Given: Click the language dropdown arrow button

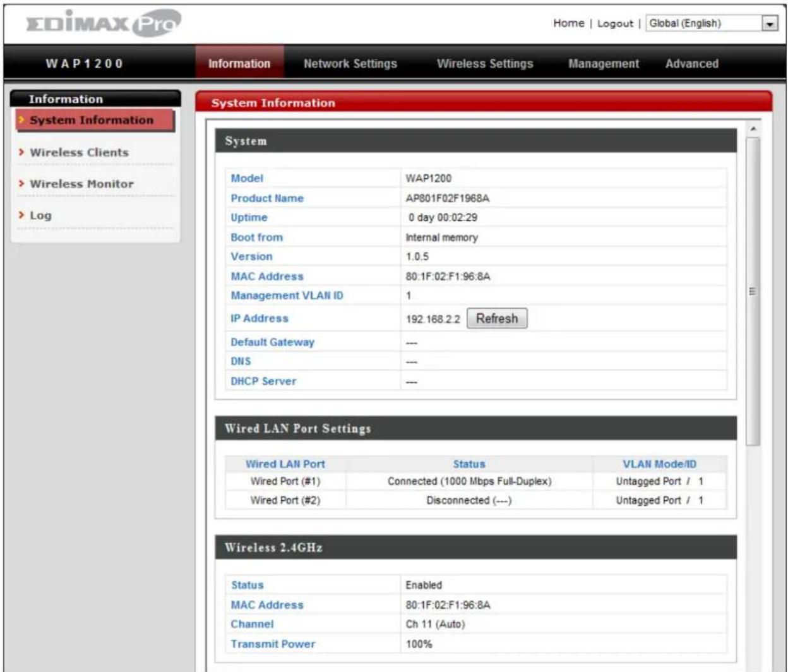Looking at the screenshot, I should pyautogui.click(x=770, y=23).
